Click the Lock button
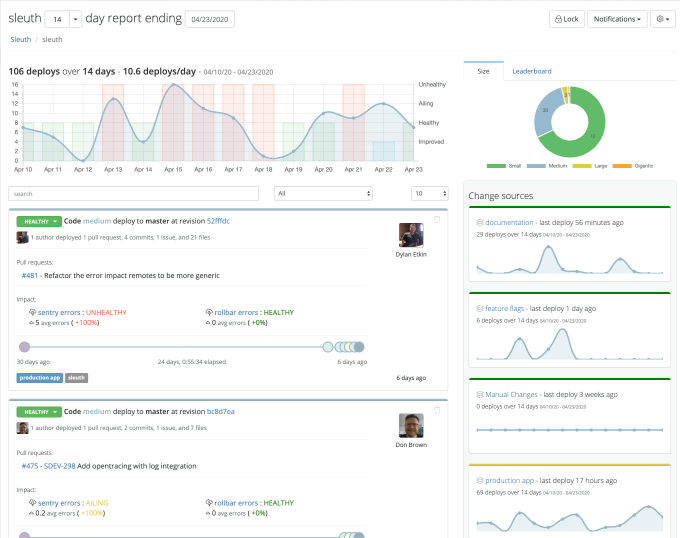680x538 pixels. 567,19
